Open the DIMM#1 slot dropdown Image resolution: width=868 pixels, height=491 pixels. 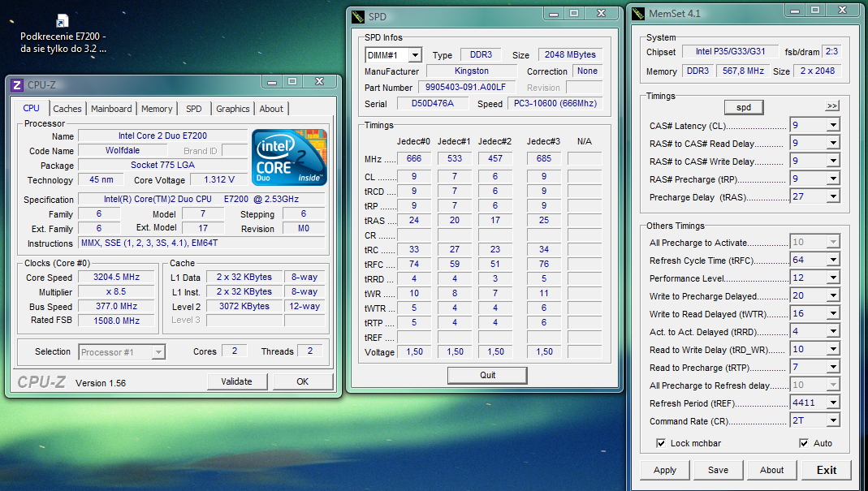(414, 55)
